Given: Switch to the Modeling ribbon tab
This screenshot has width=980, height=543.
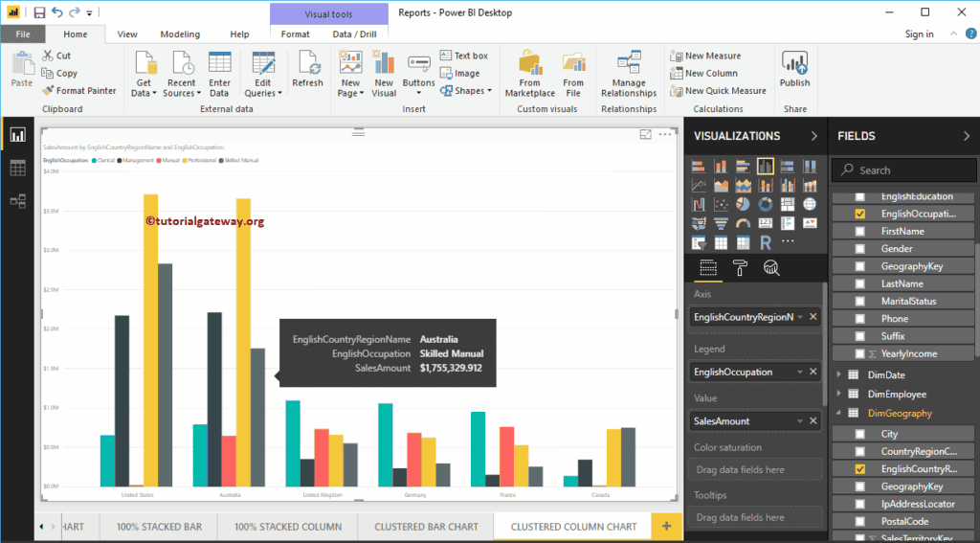Looking at the screenshot, I should (180, 34).
